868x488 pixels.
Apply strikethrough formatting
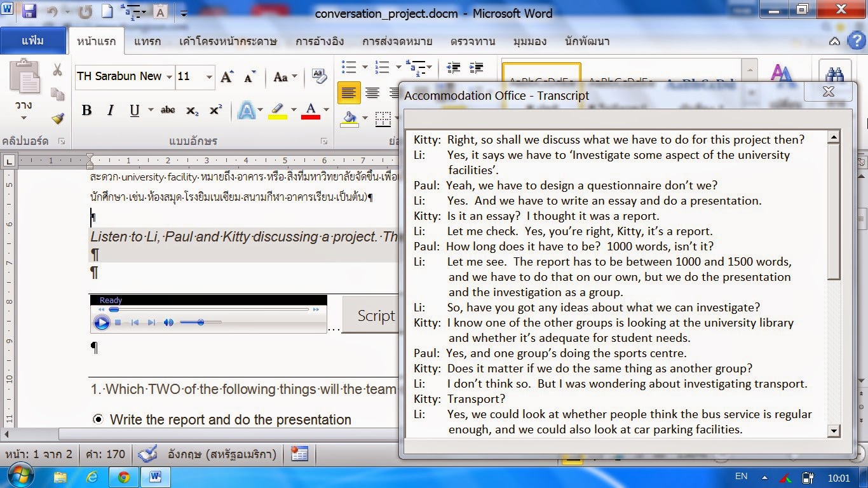pos(168,110)
